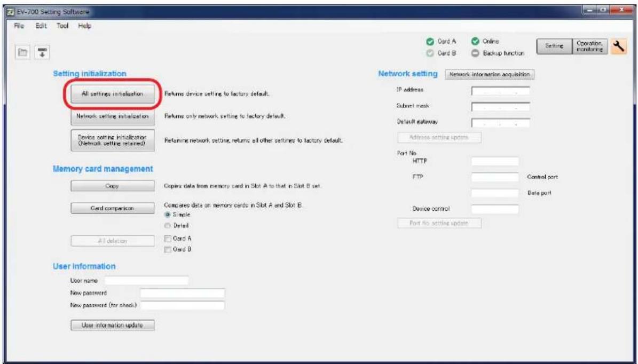
Task: Click the FTP Control port field
Action: click(x=495, y=177)
